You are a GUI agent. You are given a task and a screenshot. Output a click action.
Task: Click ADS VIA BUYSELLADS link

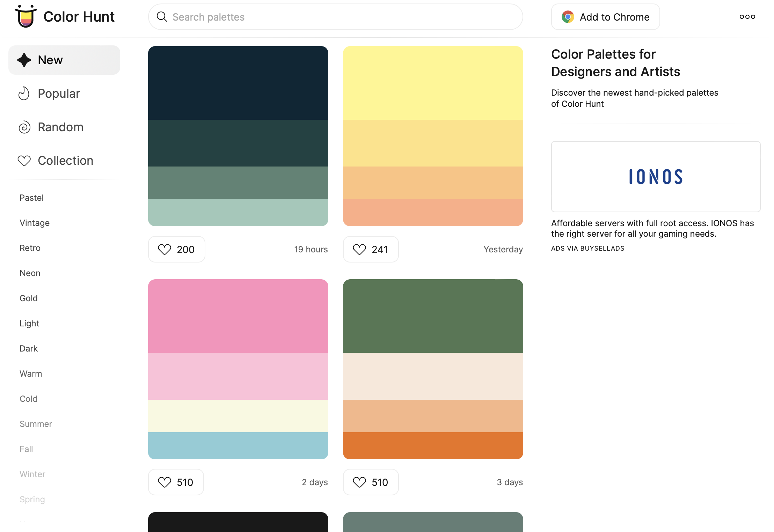588,249
